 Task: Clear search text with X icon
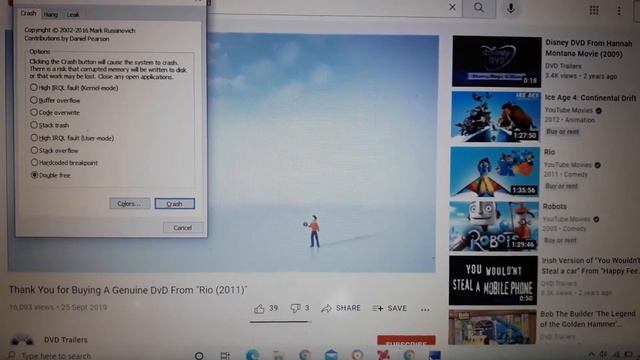(x=452, y=7)
